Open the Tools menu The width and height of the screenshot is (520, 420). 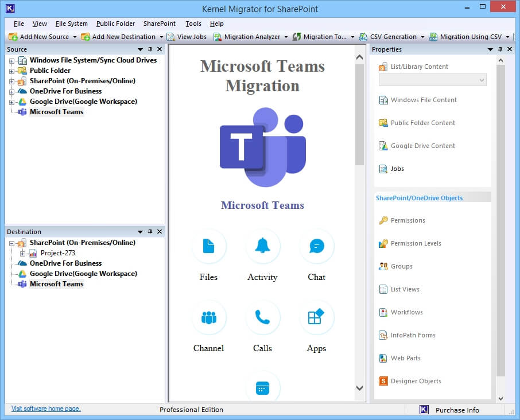[193, 24]
